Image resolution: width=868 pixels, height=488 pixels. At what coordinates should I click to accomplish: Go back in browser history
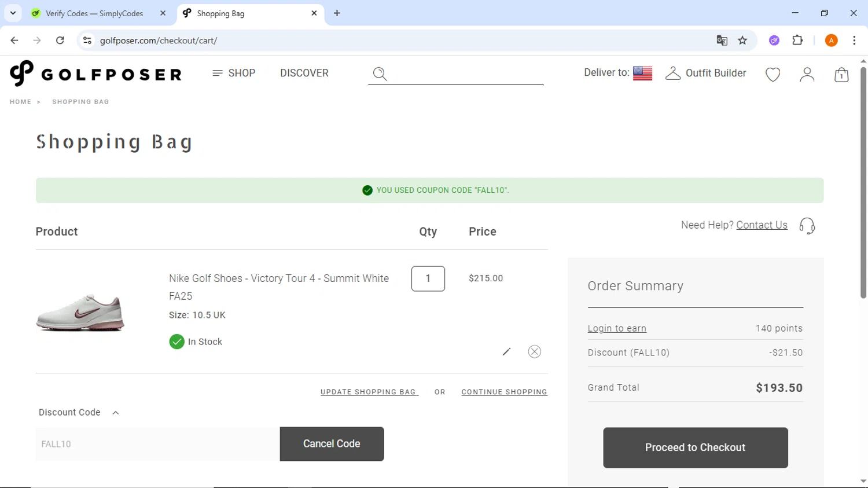[x=14, y=41]
